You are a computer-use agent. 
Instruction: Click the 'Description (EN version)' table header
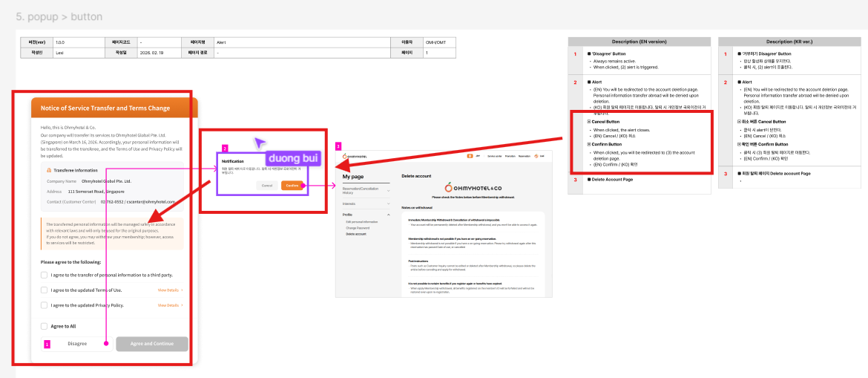point(639,42)
